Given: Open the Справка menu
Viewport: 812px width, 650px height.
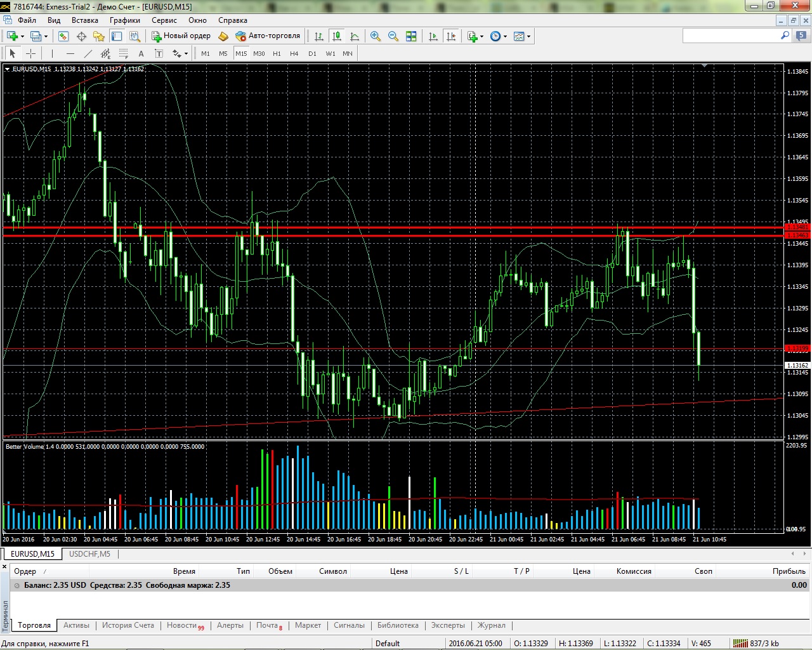Looking at the screenshot, I should [x=233, y=20].
